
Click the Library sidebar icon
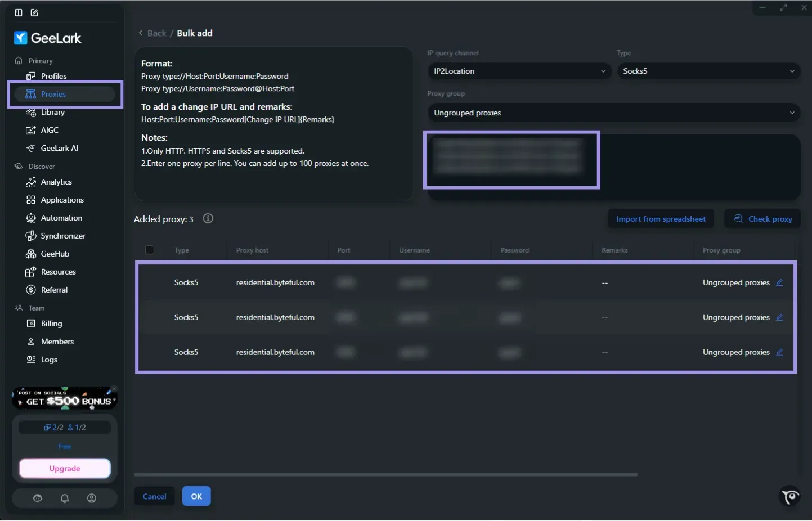click(31, 112)
